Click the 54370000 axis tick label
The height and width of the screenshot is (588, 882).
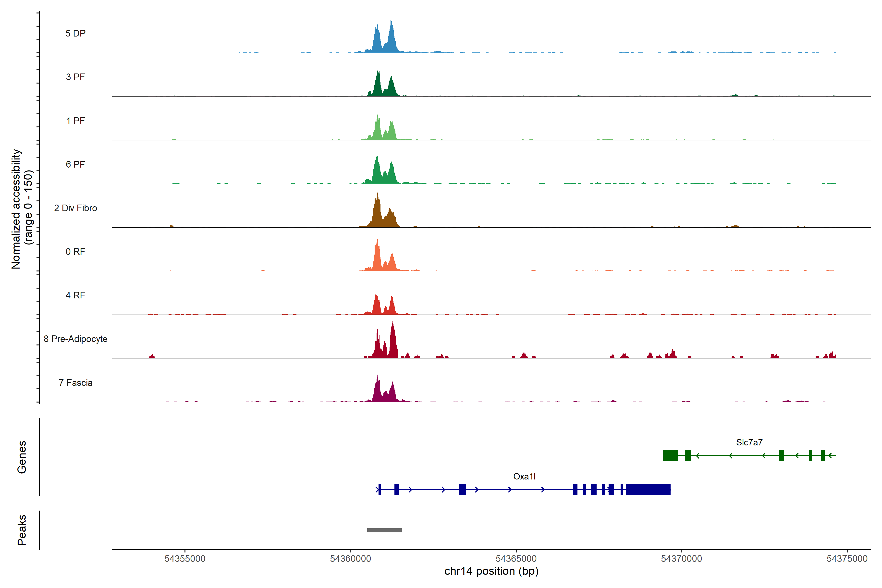pos(681,558)
